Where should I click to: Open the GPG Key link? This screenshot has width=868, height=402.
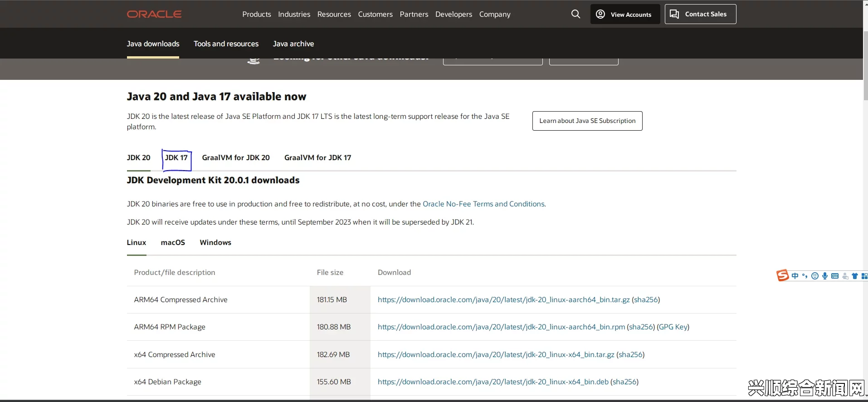[x=673, y=327]
